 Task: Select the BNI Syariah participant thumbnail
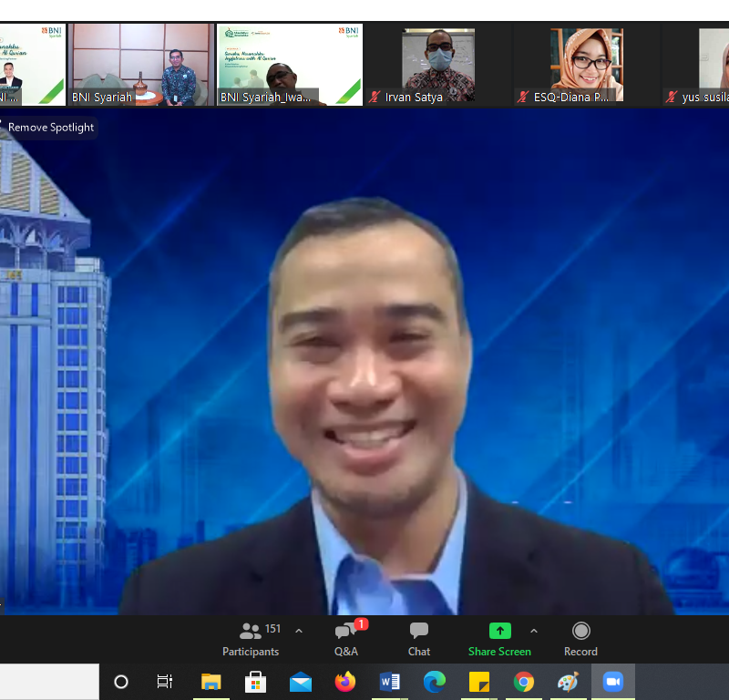tap(142, 65)
